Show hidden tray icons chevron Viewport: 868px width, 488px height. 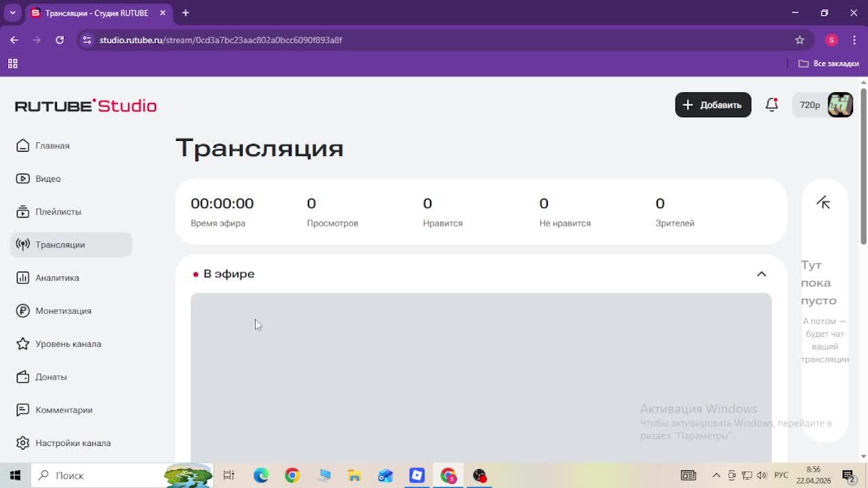716,475
